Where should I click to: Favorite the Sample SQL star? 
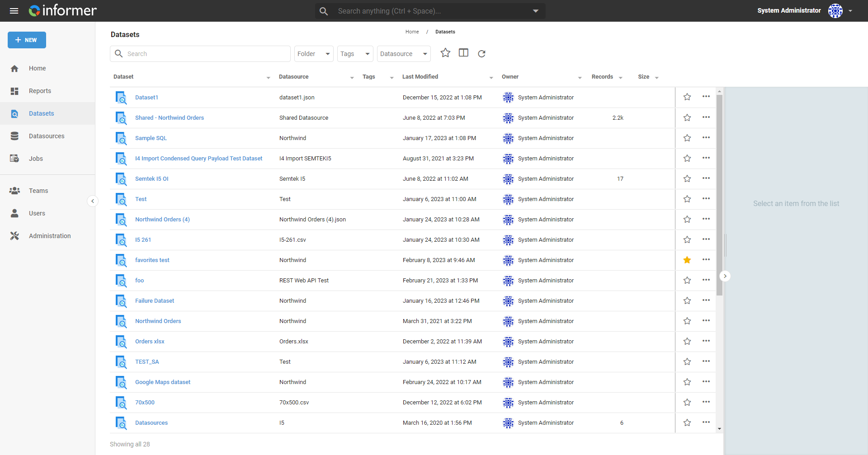tap(687, 138)
